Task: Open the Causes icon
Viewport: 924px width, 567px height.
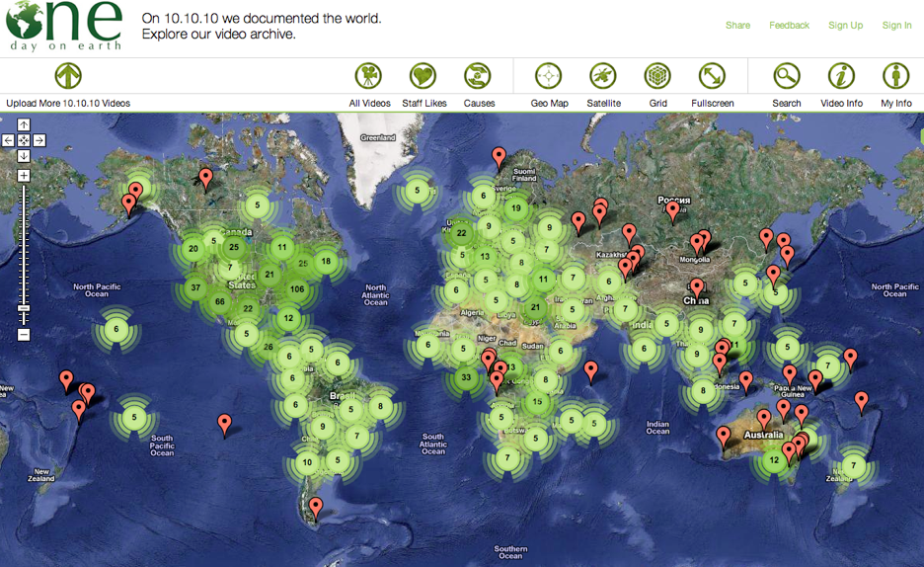Action: [478, 76]
